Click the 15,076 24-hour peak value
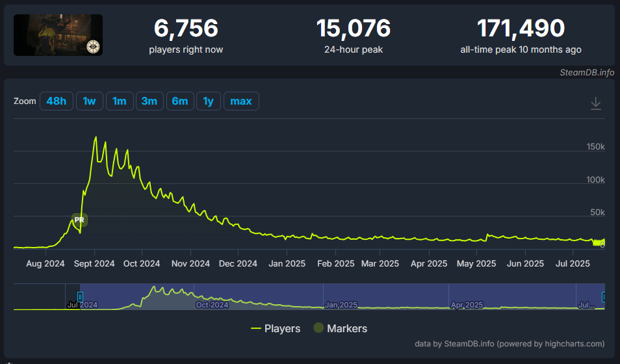 point(354,29)
